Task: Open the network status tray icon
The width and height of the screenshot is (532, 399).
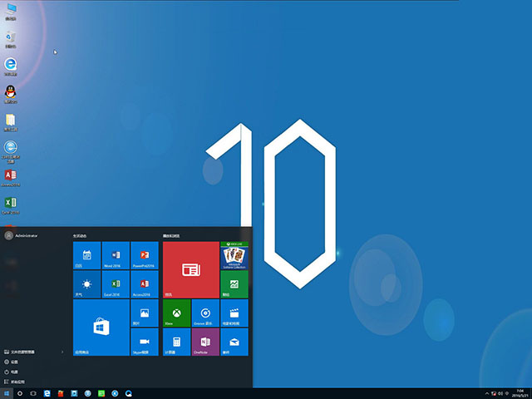Action: pyautogui.click(x=494, y=393)
